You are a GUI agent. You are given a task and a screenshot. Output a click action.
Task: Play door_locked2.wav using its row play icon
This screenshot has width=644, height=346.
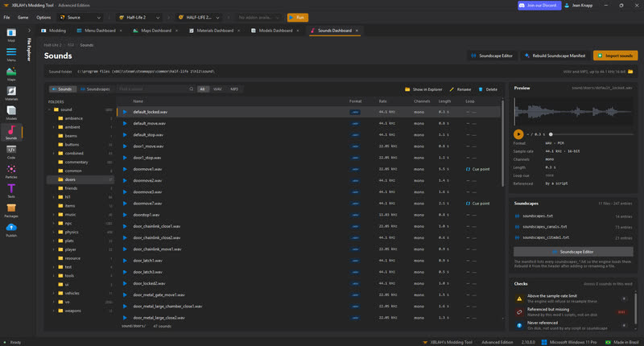[x=125, y=283]
